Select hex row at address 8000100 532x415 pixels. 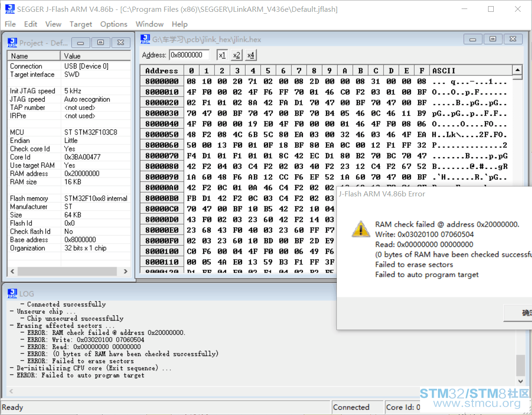click(x=238, y=251)
